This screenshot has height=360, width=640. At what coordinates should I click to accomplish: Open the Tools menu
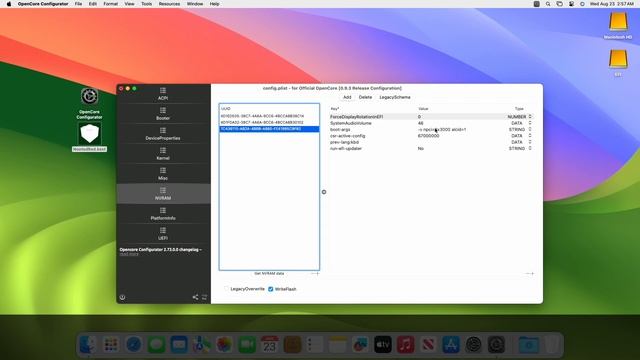[x=147, y=4]
